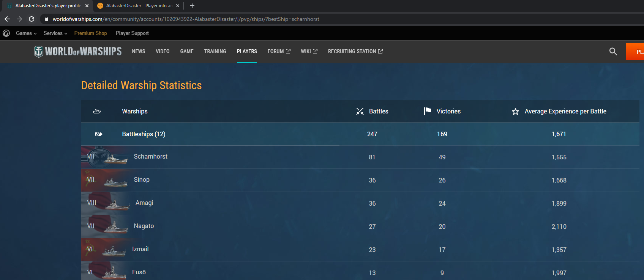
Task: Click Battleships total 169 victories value
Action: click(442, 134)
